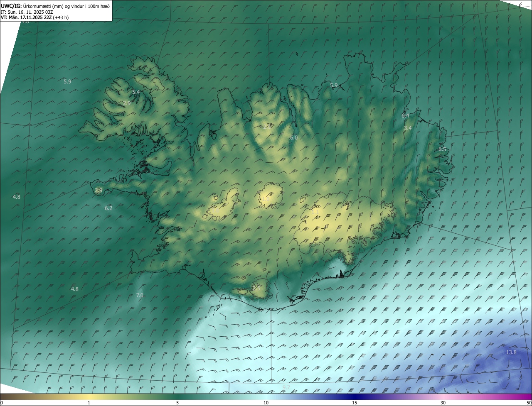This screenshot has height=406, width=532.
Task: Click the 5.4 value label over the Westfjords
Action: click(136, 92)
